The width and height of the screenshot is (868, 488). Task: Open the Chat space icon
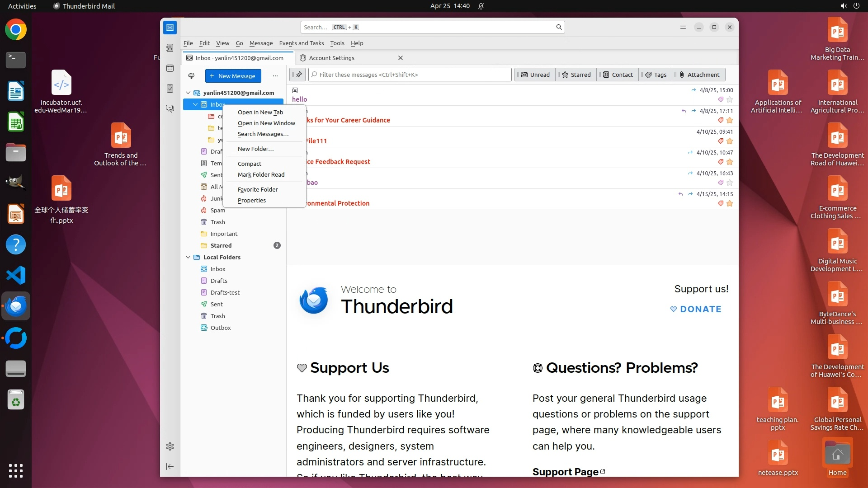coord(170,109)
